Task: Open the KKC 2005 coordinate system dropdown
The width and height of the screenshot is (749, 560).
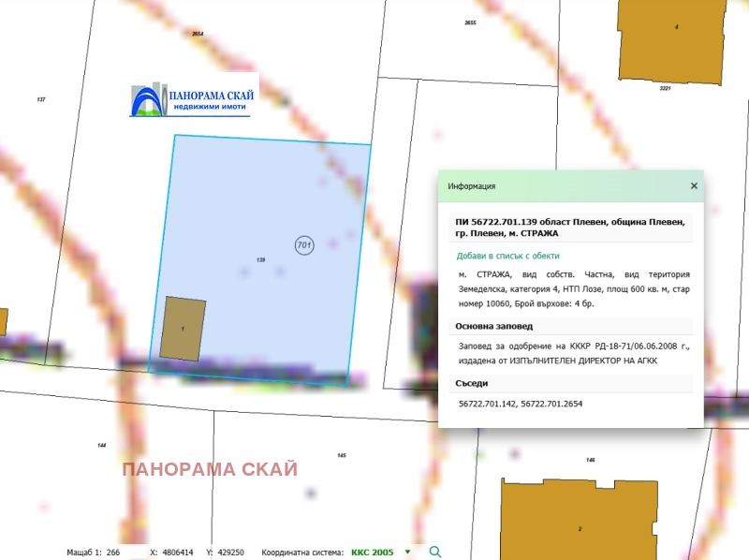Action: [407, 553]
